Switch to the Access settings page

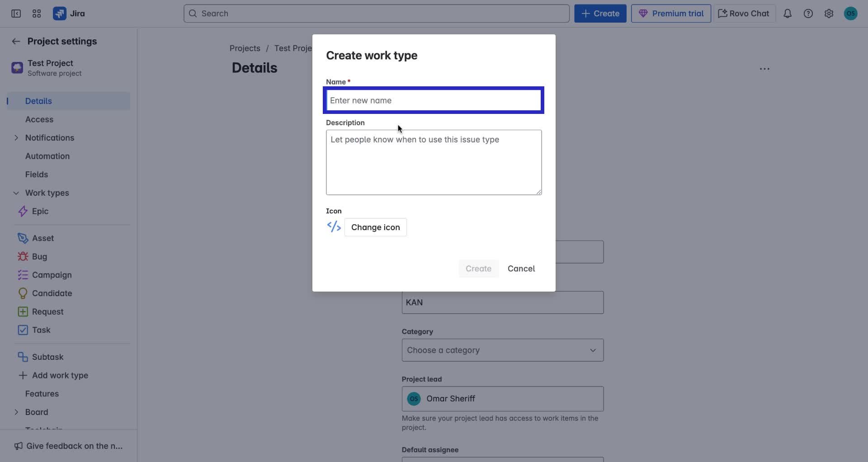38,119
